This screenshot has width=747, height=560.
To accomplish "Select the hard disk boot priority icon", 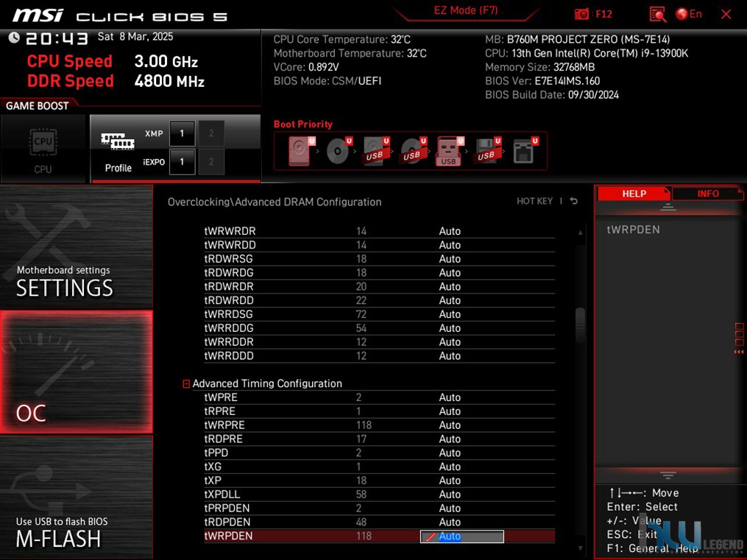I will [300, 151].
